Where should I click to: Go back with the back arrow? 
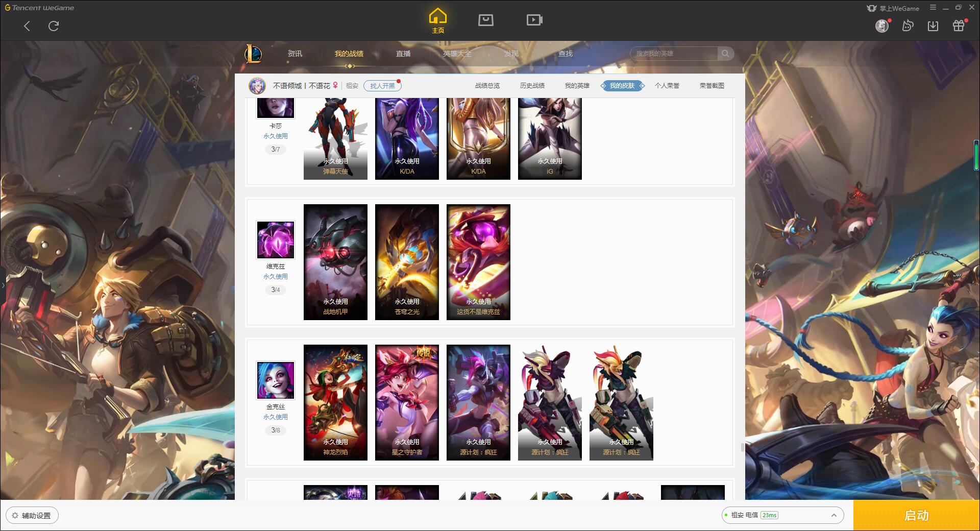(27, 26)
